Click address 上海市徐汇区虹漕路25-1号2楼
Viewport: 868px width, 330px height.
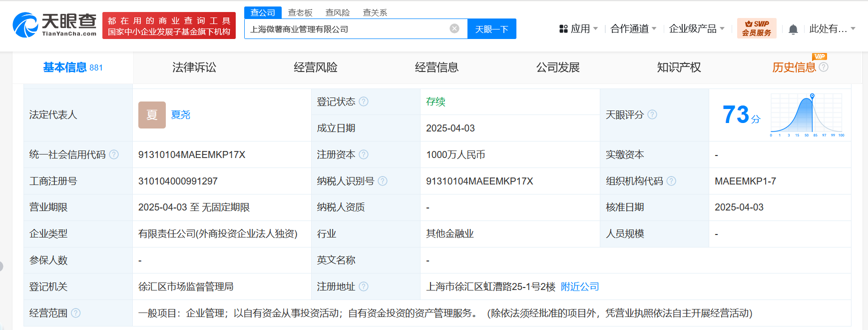coord(491,286)
